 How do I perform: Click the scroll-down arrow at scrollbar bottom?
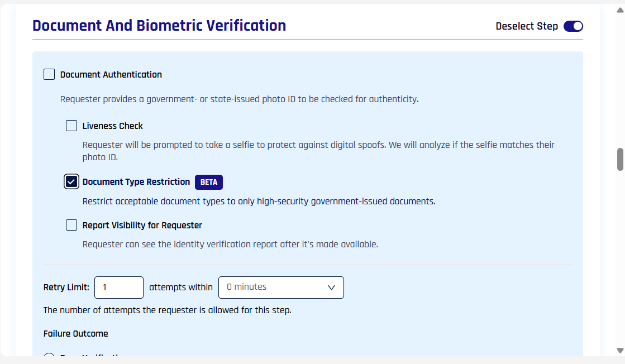point(619,351)
